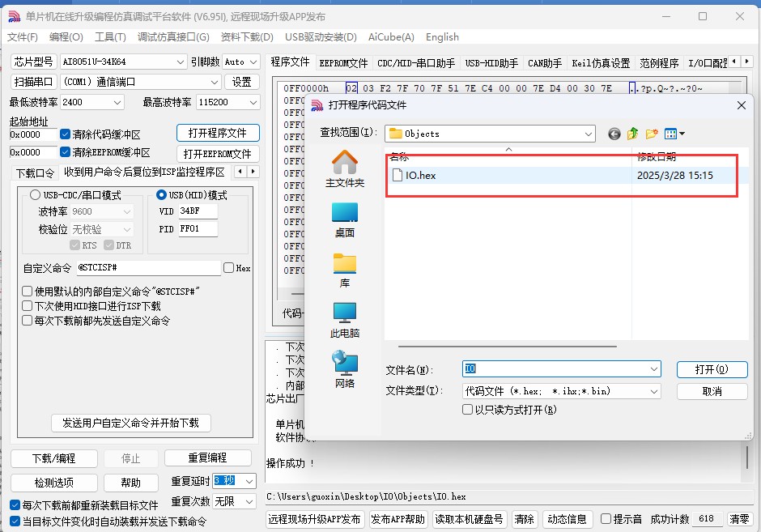Check 每次下载前都先发送自定义命令
The image size is (761, 532).
(28, 321)
